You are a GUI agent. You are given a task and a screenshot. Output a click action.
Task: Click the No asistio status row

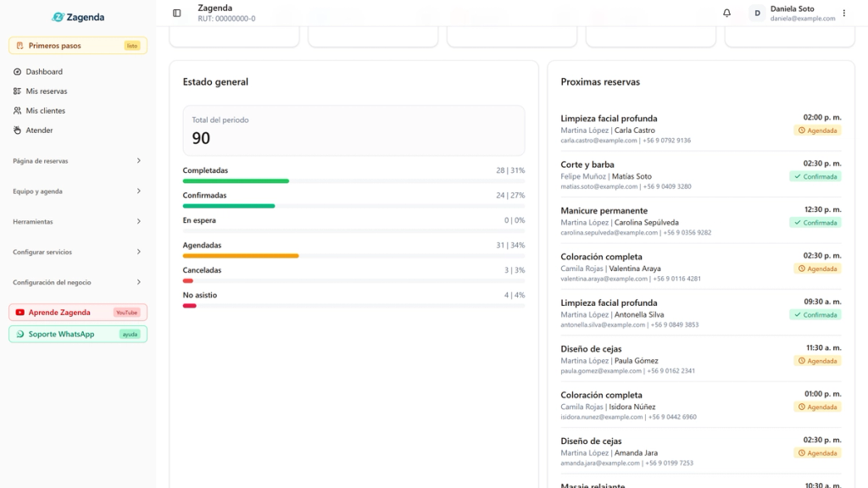click(353, 299)
